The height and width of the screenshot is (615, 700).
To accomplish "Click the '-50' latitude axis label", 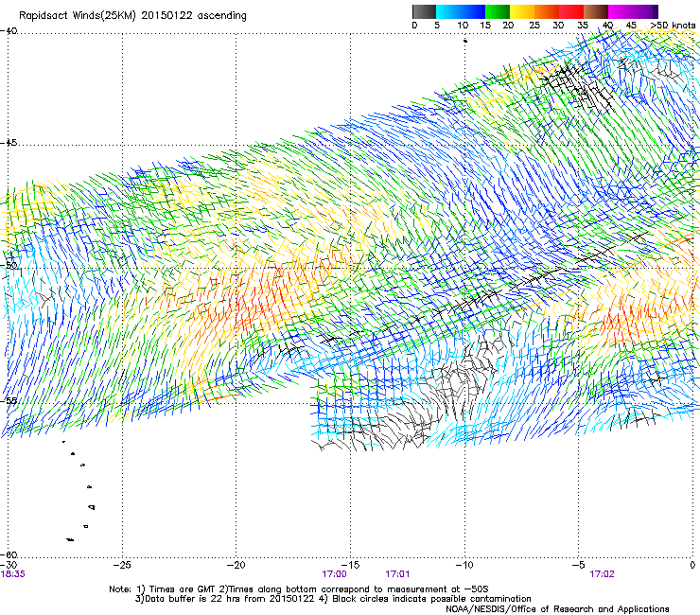I will pos(9,265).
